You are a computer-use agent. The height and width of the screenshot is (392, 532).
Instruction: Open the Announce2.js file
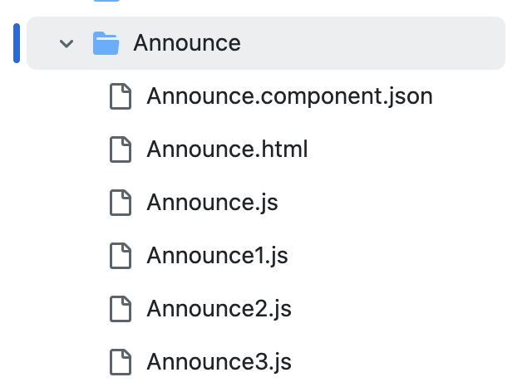pos(219,309)
